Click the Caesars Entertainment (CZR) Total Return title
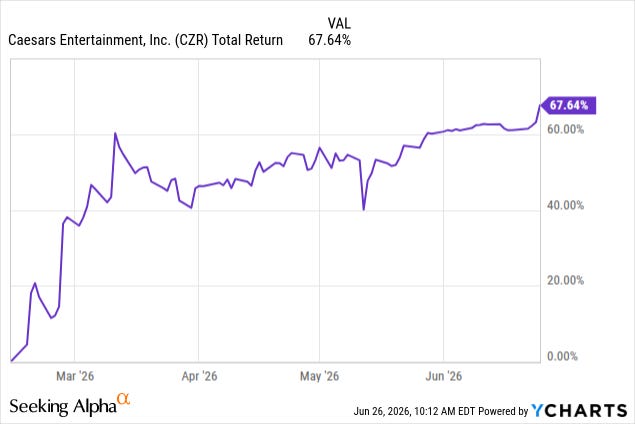The image size is (635, 424). click(x=145, y=40)
